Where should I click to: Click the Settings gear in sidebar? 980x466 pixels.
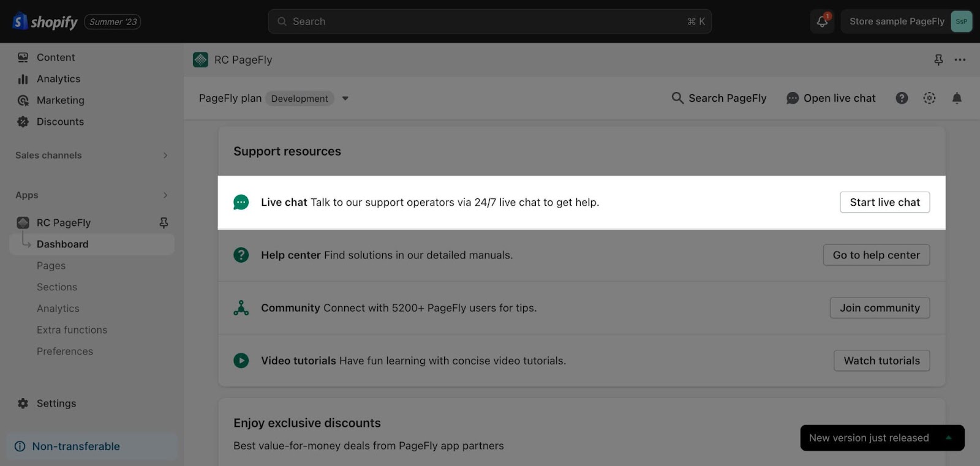click(23, 404)
